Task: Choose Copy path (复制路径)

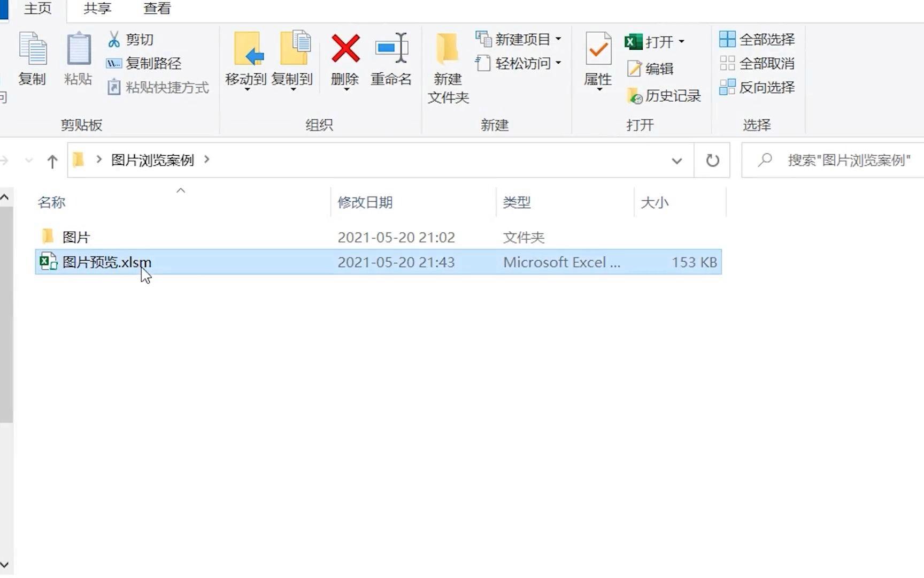Action: coord(144,63)
